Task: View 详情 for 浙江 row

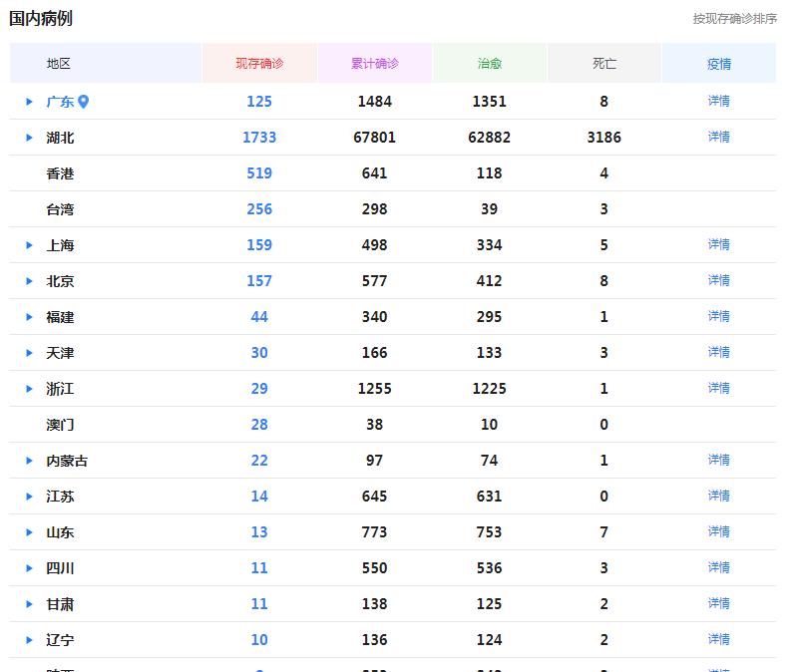Action: (718, 388)
